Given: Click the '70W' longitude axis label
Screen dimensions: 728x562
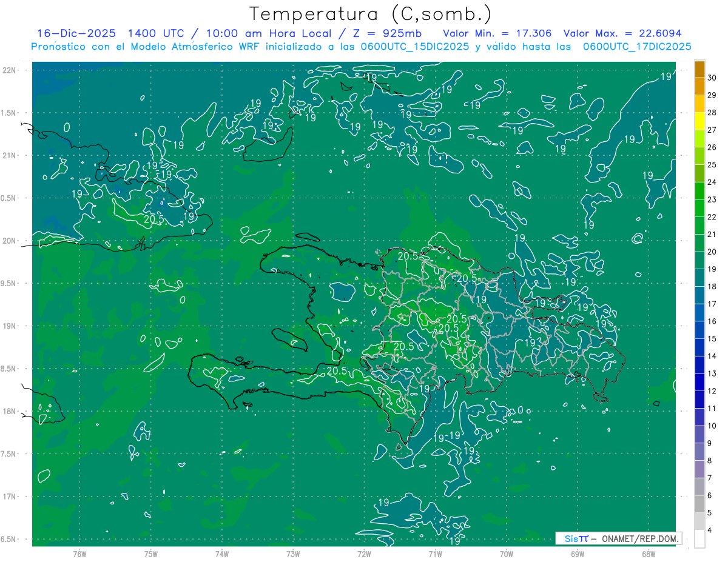Looking at the screenshot, I should (x=507, y=554).
